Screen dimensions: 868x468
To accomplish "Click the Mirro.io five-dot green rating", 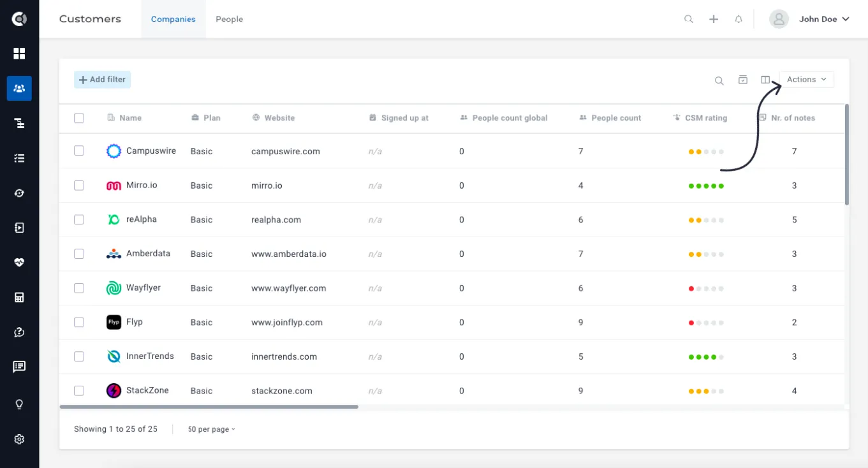I will coord(706,186).
